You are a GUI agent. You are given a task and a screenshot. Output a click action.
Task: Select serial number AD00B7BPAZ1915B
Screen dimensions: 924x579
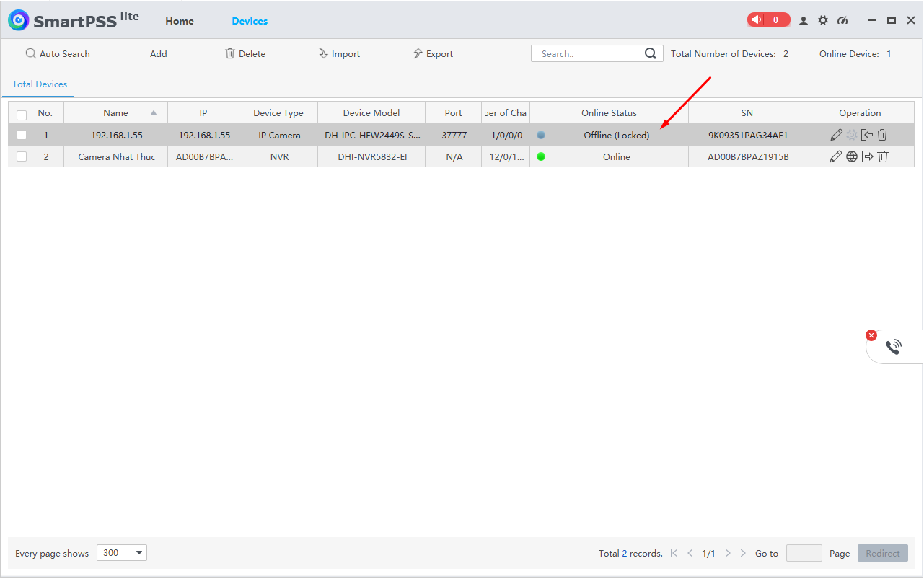747,156
